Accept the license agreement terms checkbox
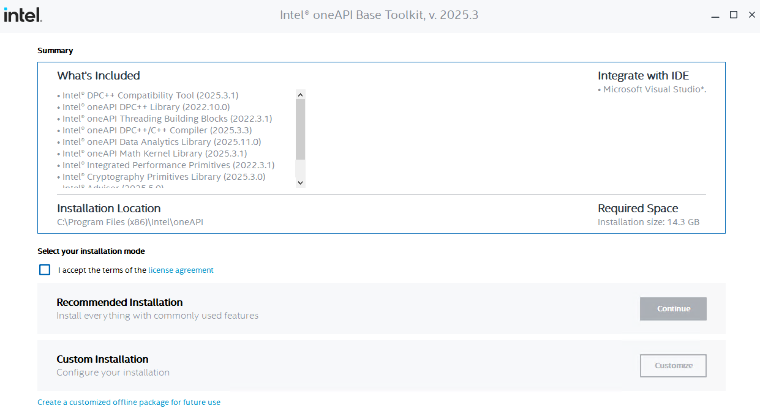 coord(45,269)
